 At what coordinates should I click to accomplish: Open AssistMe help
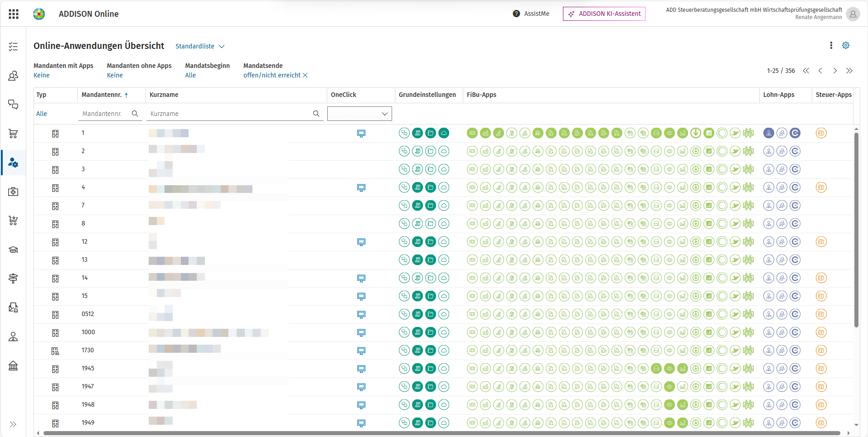pyautogui.click(x=531, y=14)
